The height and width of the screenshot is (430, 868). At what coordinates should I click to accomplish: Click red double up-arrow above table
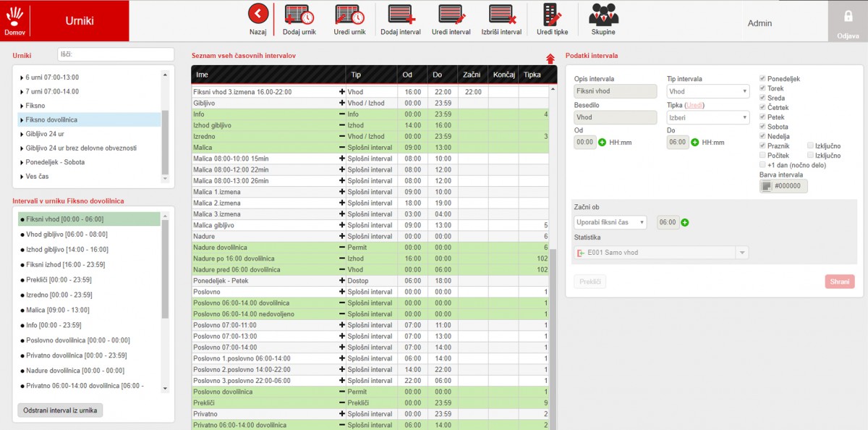(550, 59)
